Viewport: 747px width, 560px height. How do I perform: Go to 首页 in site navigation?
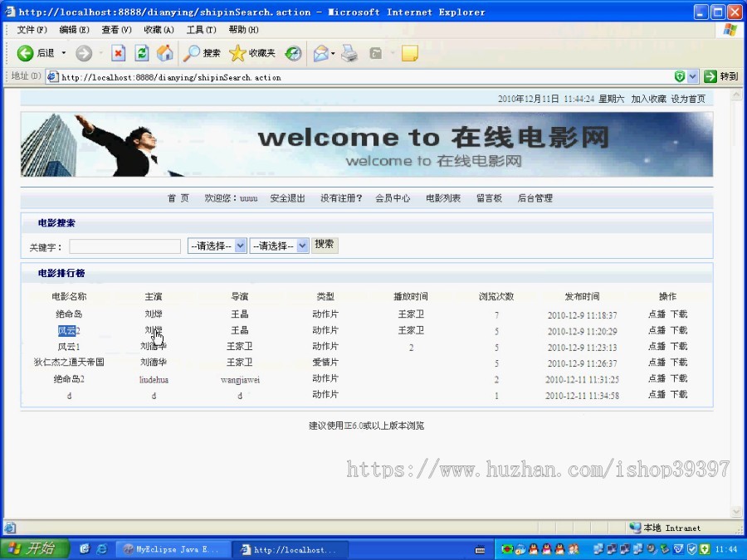178,198
